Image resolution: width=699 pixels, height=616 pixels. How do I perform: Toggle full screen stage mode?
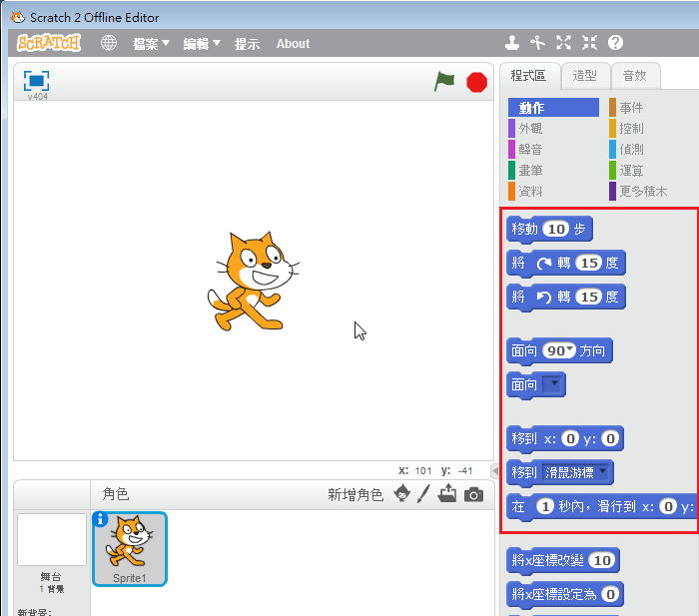[x=37, y=81]
